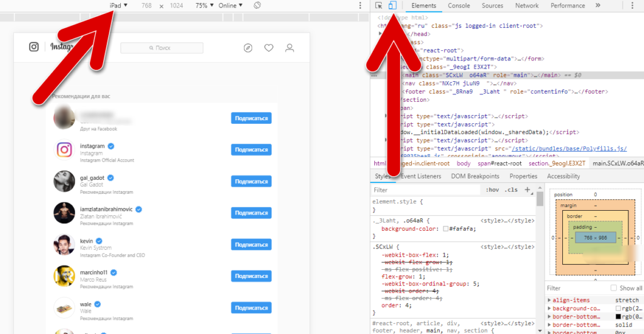Toggle :hov element state panel
644x334 pixels.
tap(492, 190)
